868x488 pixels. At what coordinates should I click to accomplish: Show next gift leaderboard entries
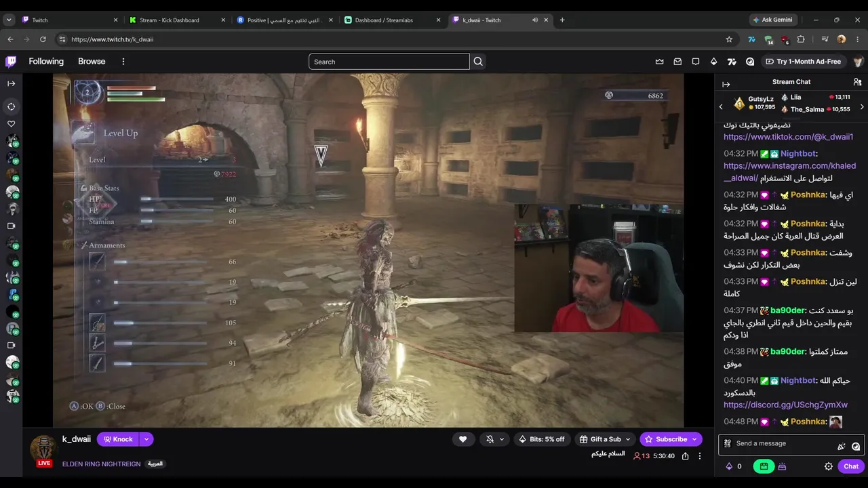coord(862,106)
